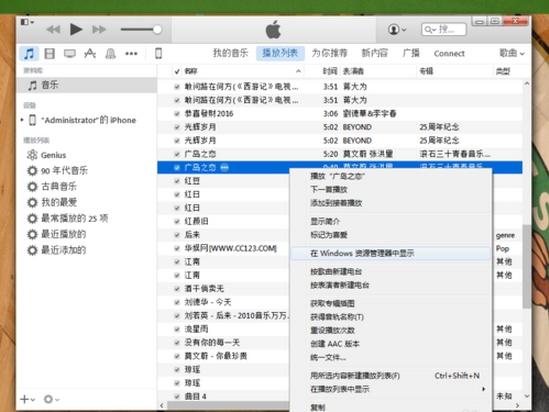Open the Genius playlist
Image resolution: width=549 pixels, height=412 pixels.
coord(53,155)
